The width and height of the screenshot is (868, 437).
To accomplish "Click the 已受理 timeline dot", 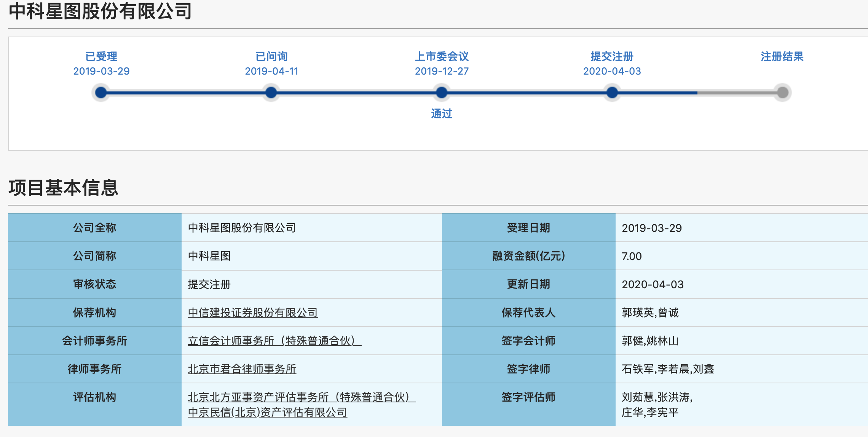I will click(x=101, y=93).
